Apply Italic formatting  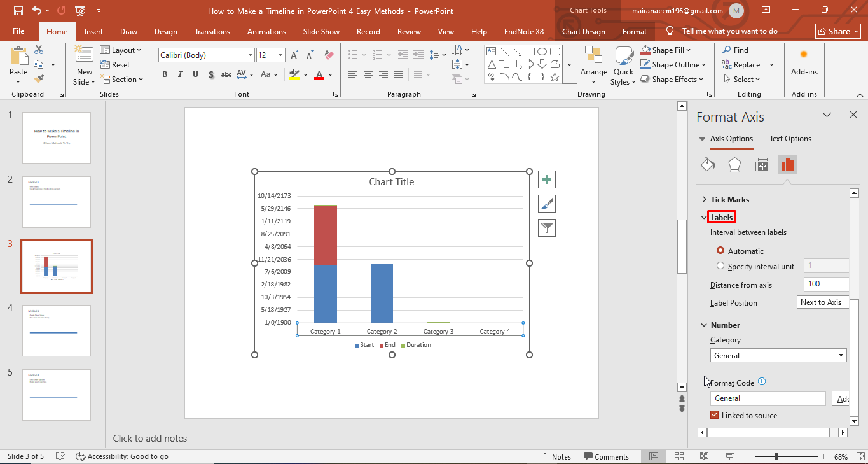tap(180, 74)
